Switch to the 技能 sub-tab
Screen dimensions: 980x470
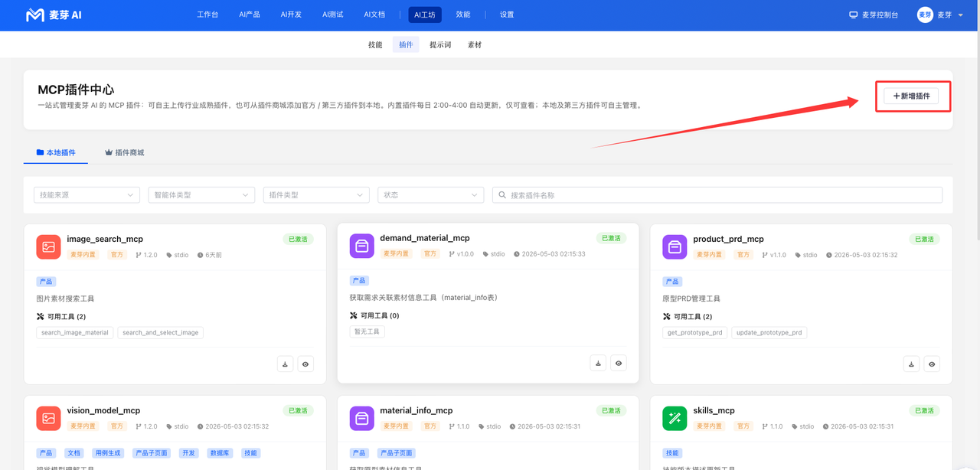point(375,44)
